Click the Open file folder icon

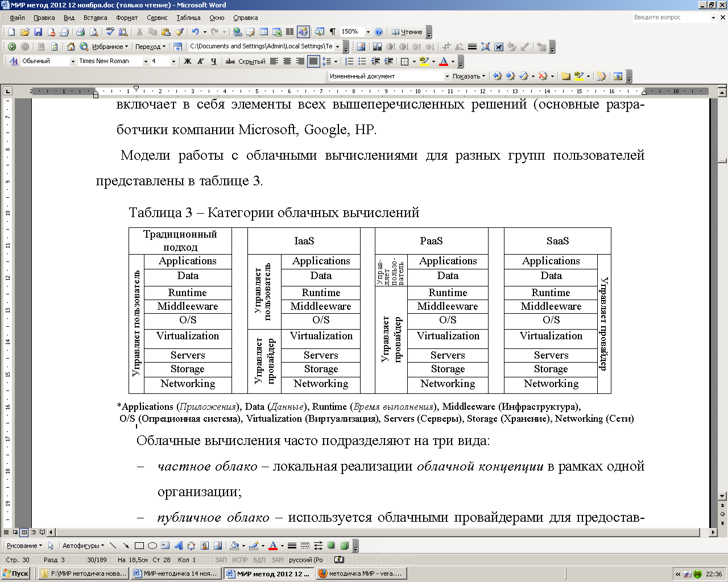tap(24, 32)
